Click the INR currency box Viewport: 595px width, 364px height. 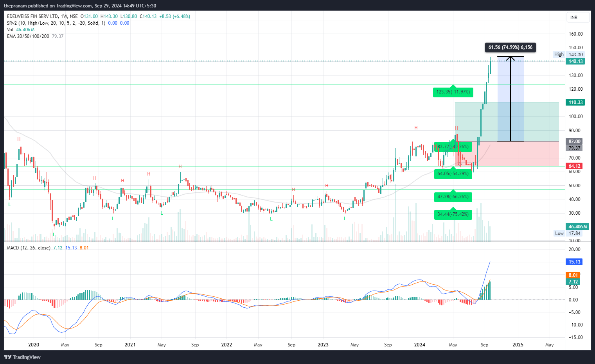578,18
